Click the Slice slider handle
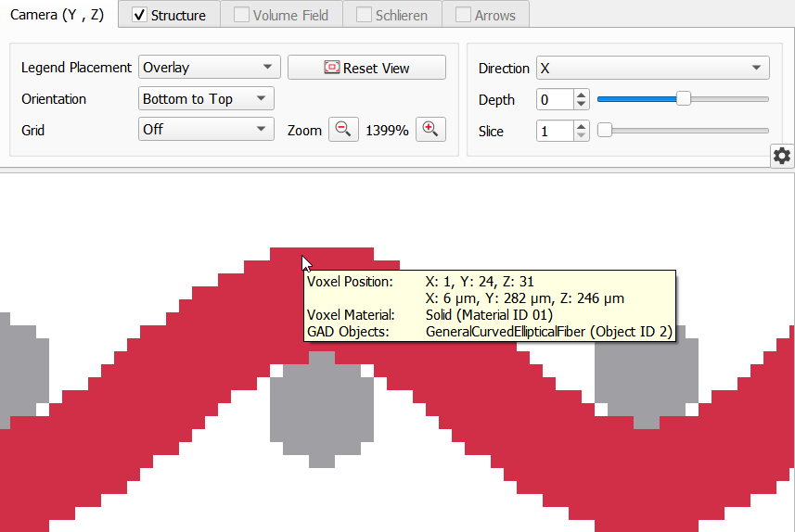 point(605,131)
